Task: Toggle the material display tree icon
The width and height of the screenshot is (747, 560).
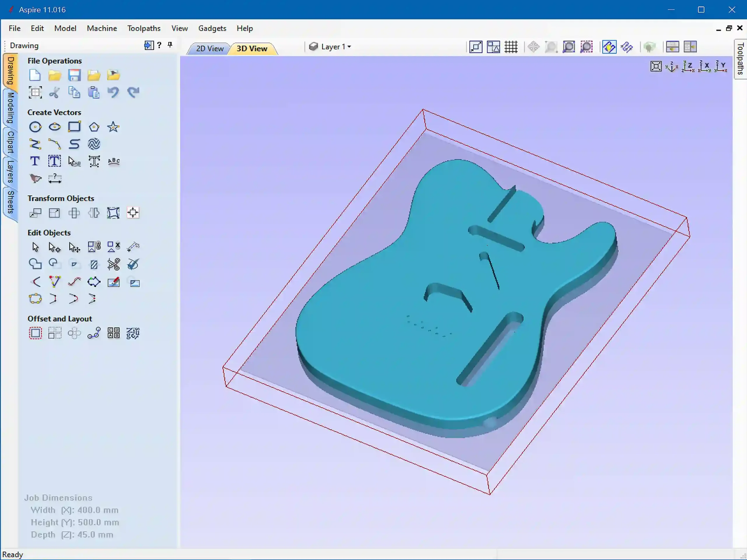Action: 649,47
